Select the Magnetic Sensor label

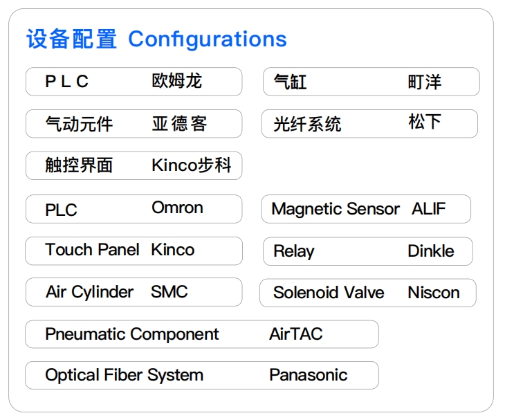[336, 209]
